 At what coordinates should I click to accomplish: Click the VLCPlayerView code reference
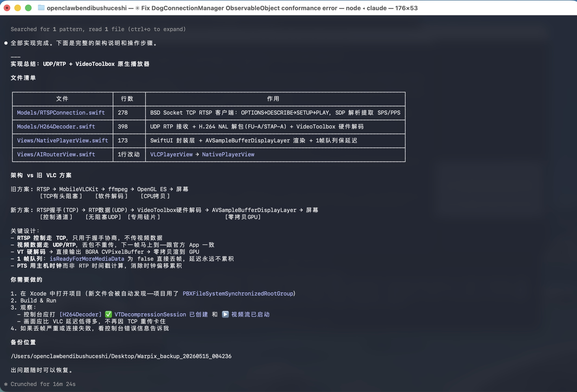pyautogui.click(x=171, y=154)
